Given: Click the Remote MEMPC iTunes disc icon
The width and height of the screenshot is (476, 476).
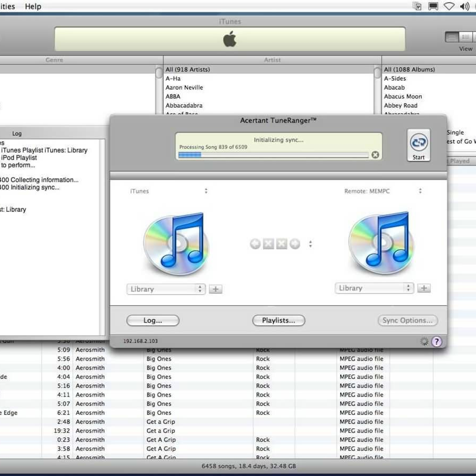Looking at the screenshot, I should click(x=382, y=243).
